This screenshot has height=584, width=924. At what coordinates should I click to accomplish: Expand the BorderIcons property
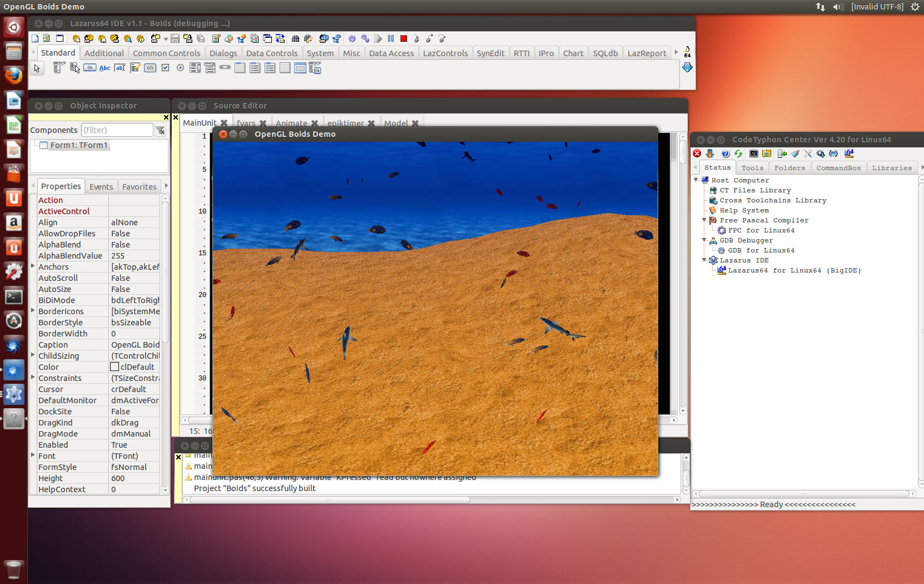point(33,311)
